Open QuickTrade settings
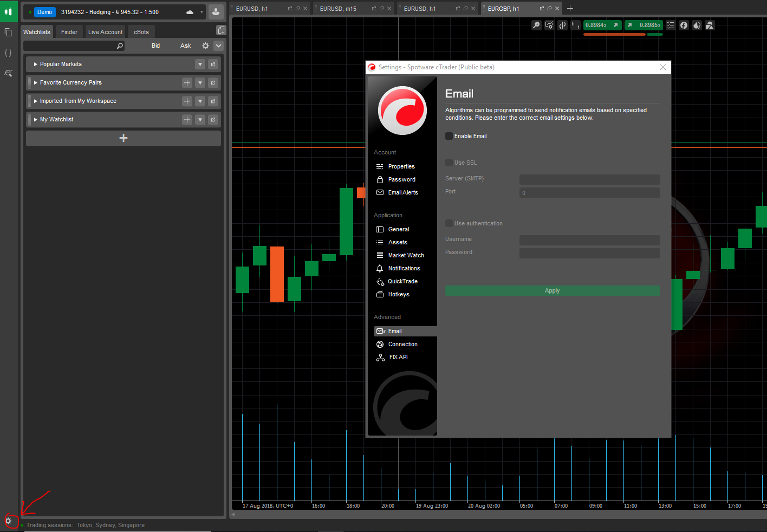The height and width of the screenshot is (532, 767). point(402,281)
